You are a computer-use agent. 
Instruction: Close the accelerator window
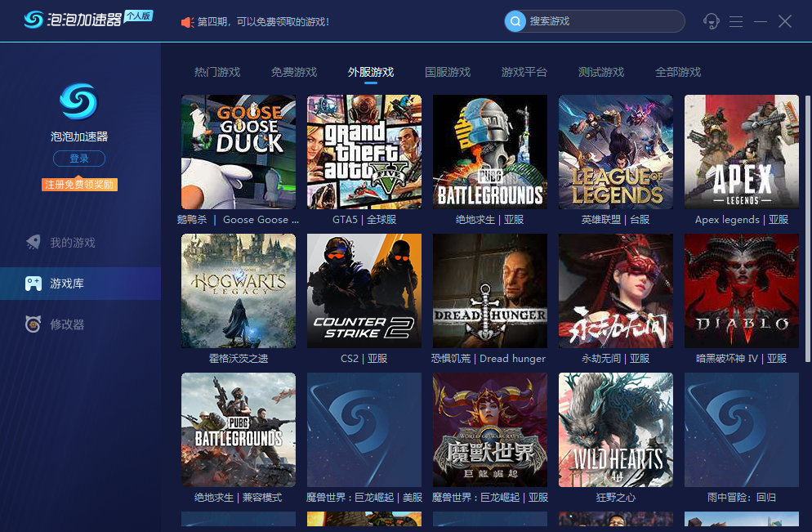784,21
